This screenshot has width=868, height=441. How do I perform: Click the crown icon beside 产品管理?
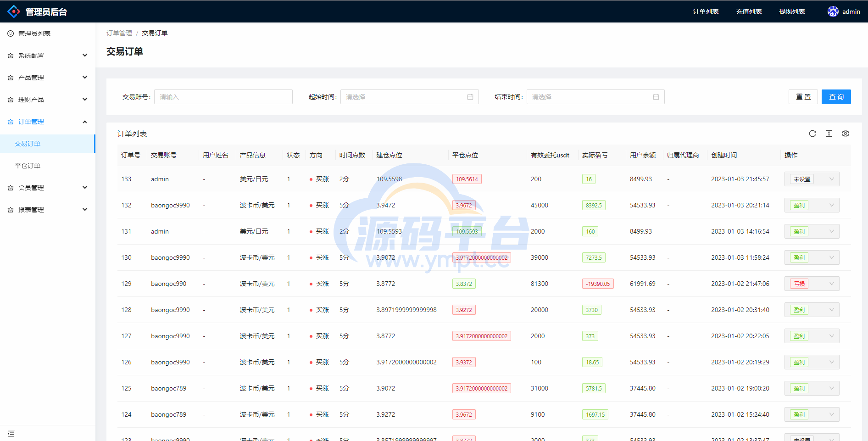[11, 78]
